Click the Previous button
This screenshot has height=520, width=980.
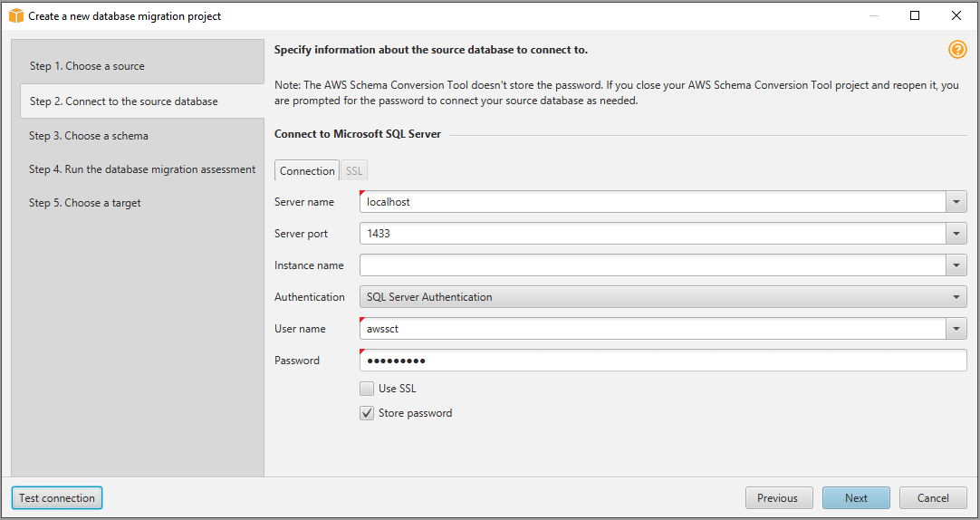point(778,498)
